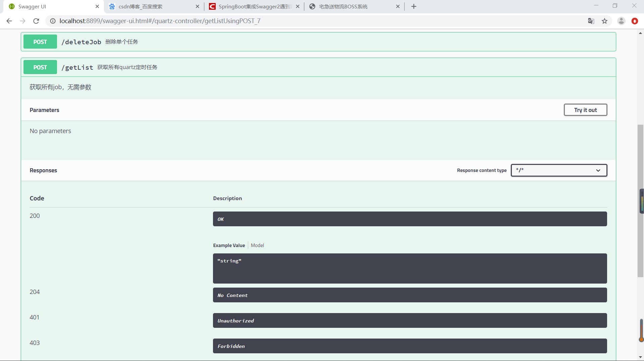Click the Responses heading
Screen dimensions: 644x361
43,170
